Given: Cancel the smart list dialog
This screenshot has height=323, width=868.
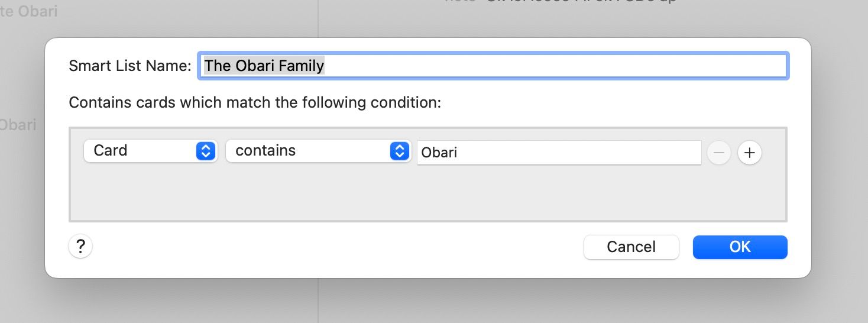Looking at the screenshot, I should coord(631,247).
